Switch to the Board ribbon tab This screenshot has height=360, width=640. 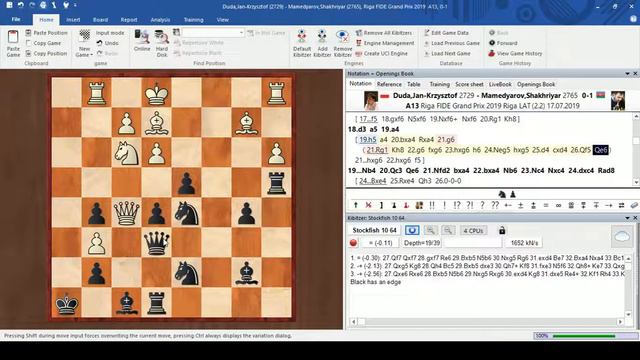[100, 20]
